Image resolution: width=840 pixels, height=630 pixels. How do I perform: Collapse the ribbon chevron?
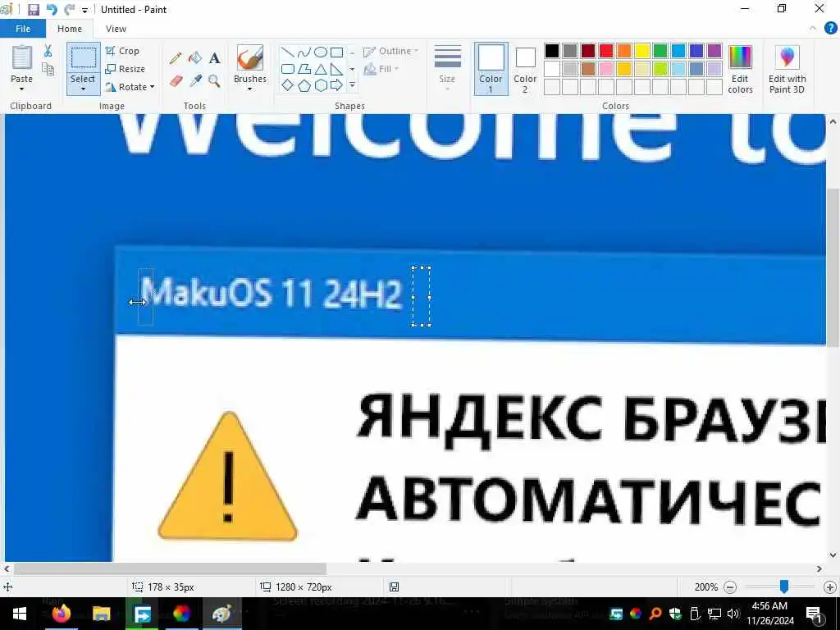[813, 29]
